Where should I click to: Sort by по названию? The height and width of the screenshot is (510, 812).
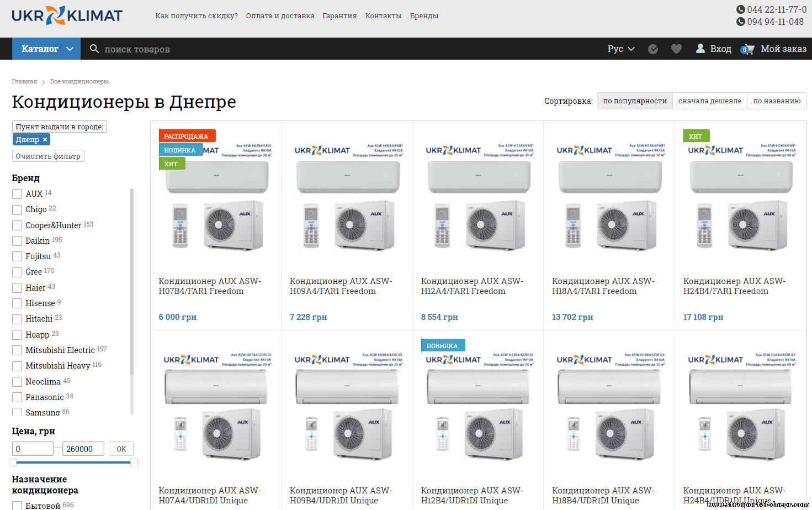[777, 101]
